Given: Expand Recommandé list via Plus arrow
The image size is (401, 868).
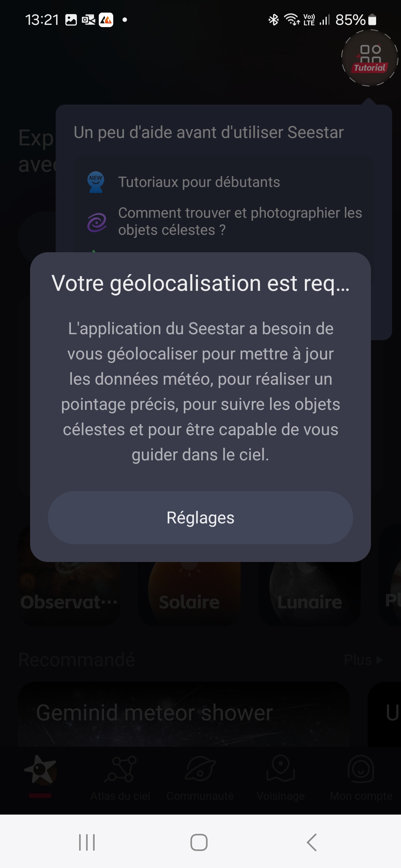Looking at the screenshot, I should [363, 660].
